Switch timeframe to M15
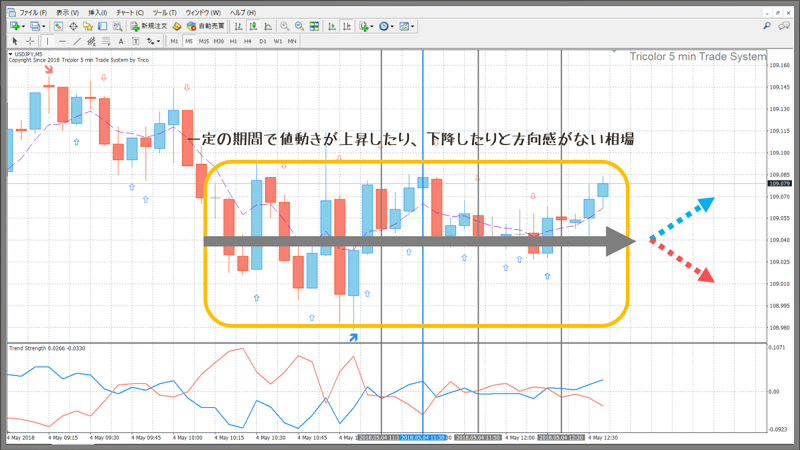 tap(204, 41)
